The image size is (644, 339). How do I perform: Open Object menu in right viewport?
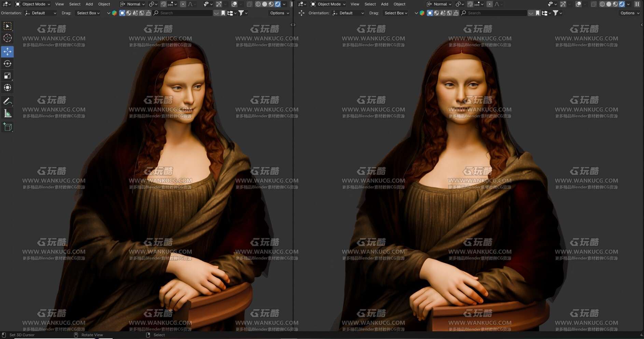(400, 4)
